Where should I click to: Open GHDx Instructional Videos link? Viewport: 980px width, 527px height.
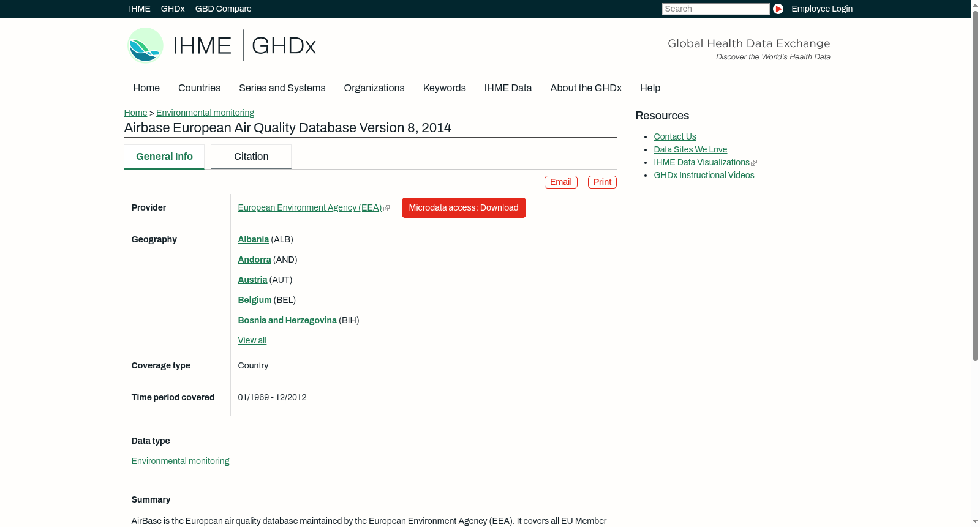704,175
